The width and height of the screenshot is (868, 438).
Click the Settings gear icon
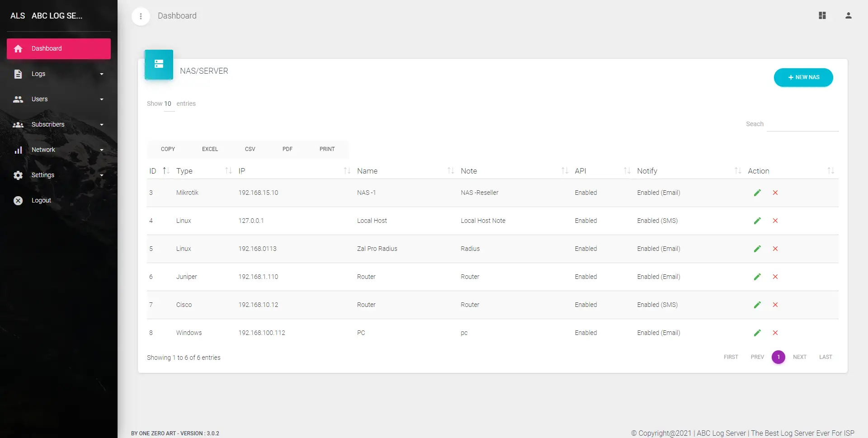point(18,175)
